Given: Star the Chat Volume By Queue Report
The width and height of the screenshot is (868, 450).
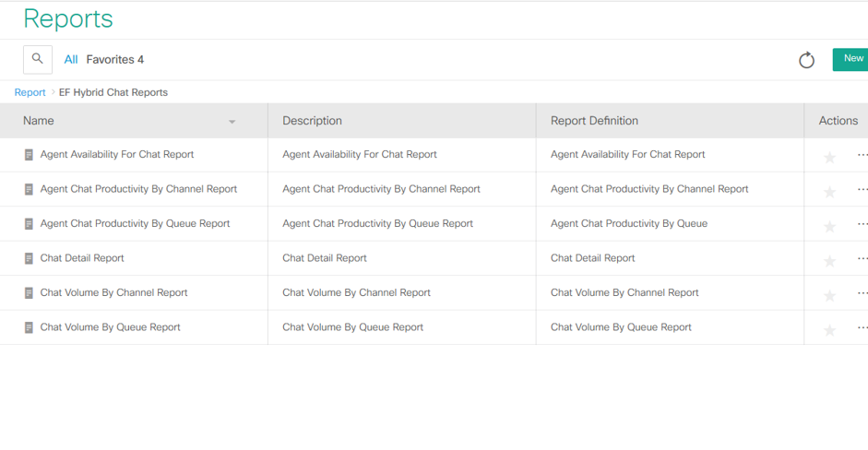Looking at the screenshot, I should click(x=829, y=330).
